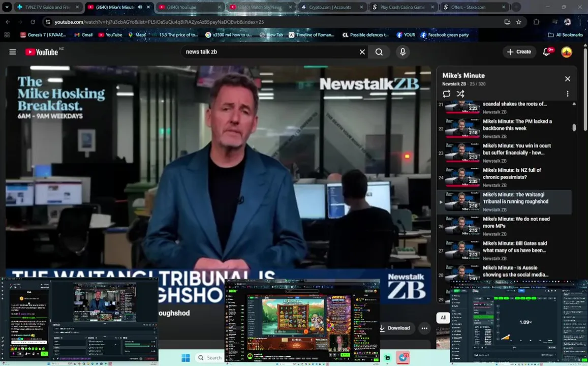Open Facebook green party bookmark
Viewport: 588px width, 366px height.
pyautogui.click(x=444, y=35)
